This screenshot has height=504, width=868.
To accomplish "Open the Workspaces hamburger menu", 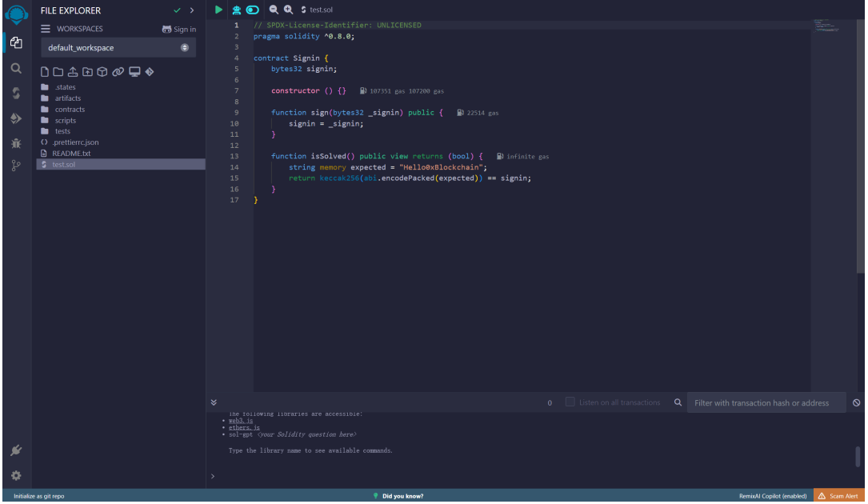I will click(46, 29).
